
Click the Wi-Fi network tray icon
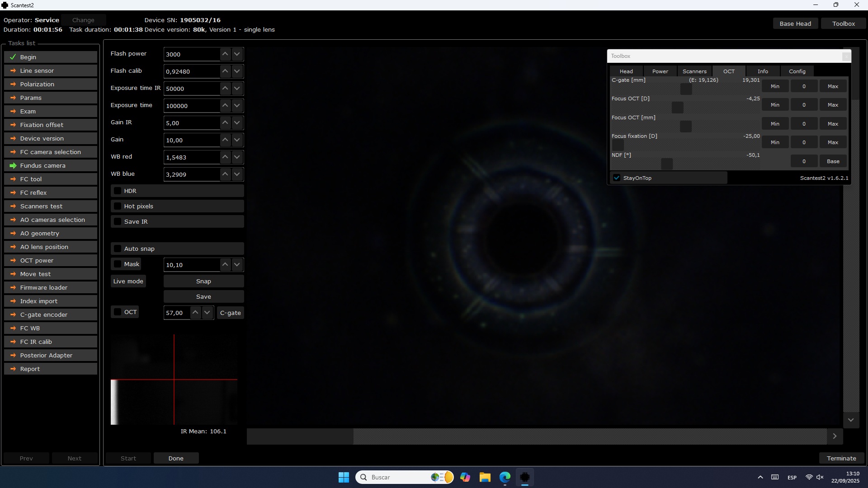click(809, 477)
